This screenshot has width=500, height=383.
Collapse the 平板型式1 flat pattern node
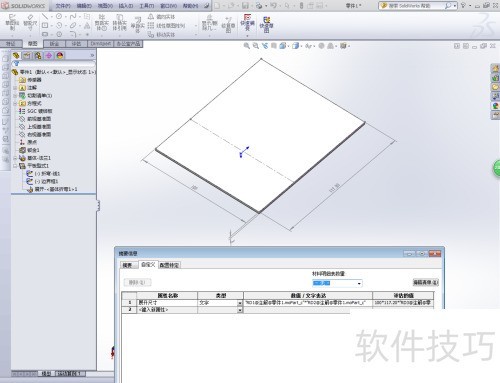[x=15, y=166]
